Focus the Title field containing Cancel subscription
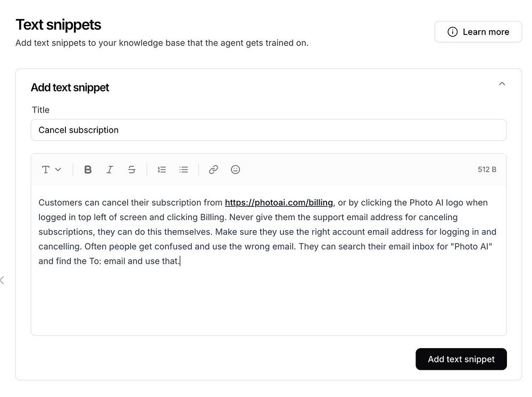The height and width of the screenshot is (397, 532). click(269, 130)
